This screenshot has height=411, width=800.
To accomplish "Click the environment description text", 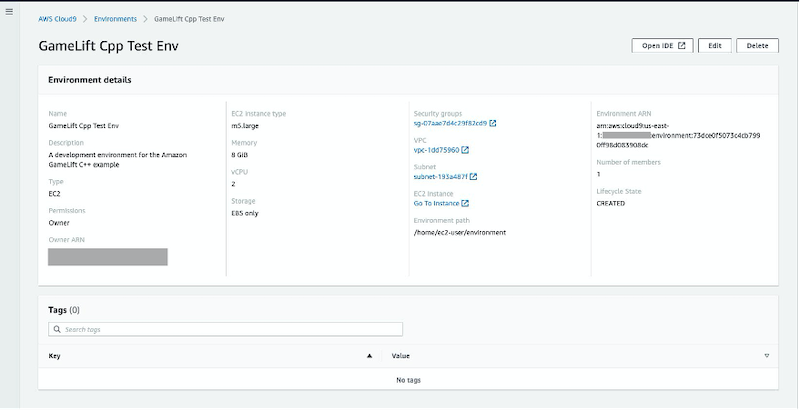I will tap(118, 160).
